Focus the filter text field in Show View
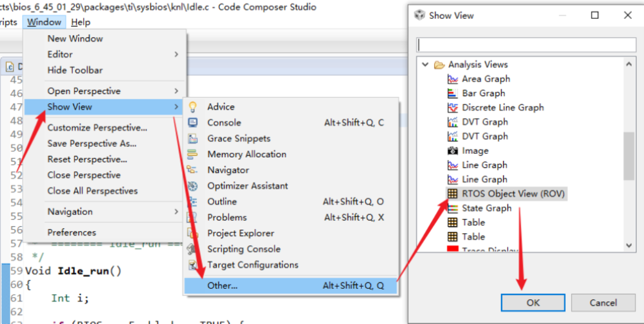Image resolution: width=644 pixels, height=324 pixels. point(526,45)
